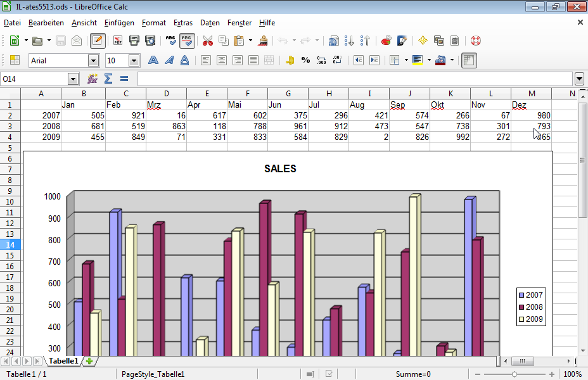The image size is (588, 380).
Task: Align cell contents left
Action: (205, 60)
